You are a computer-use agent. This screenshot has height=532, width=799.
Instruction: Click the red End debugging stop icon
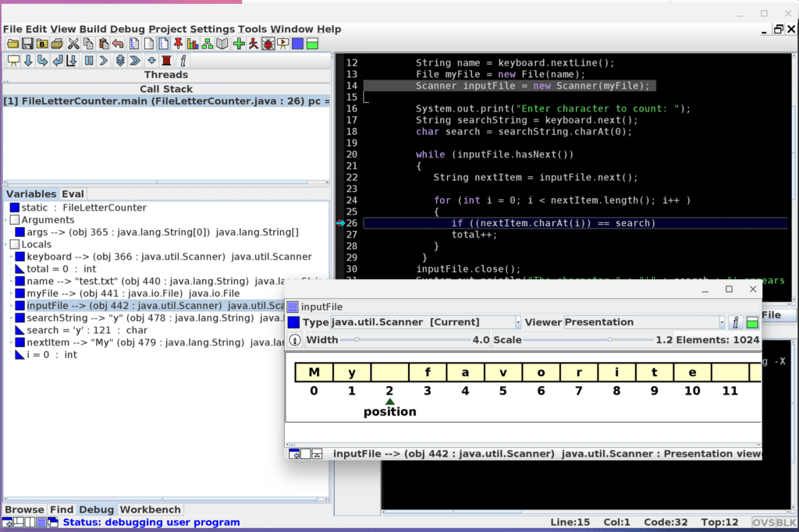pos(166,61)
